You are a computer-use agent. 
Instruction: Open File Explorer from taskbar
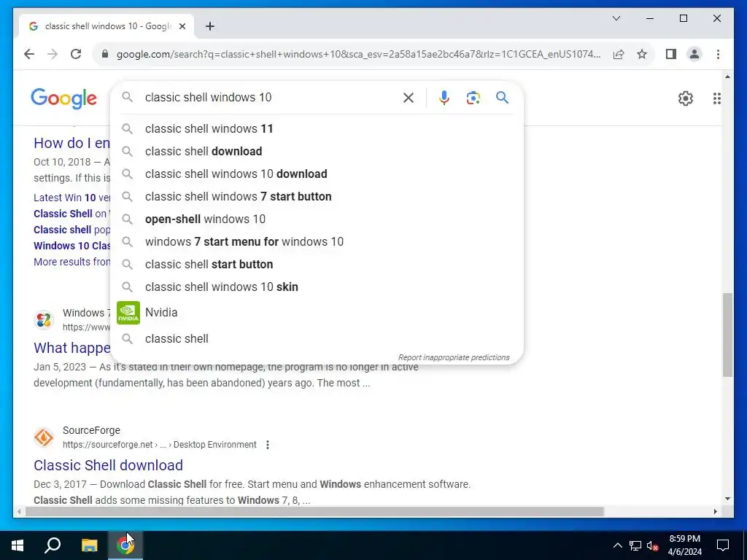[x=89, y=545]
